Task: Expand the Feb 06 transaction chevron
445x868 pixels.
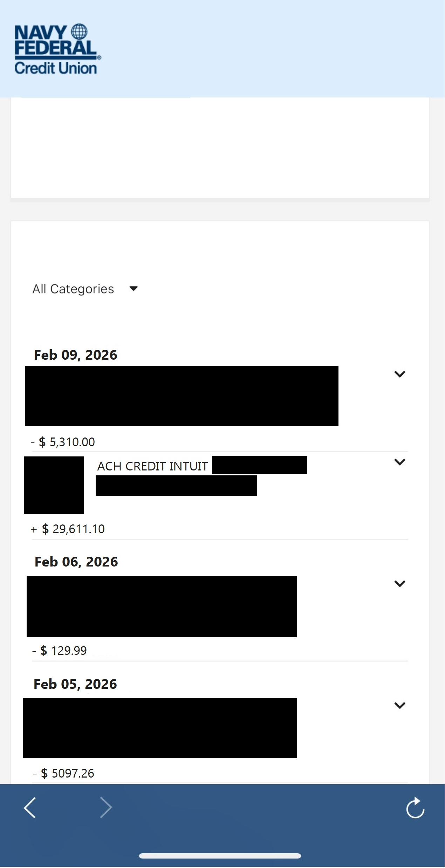Action: coord(400,583)
